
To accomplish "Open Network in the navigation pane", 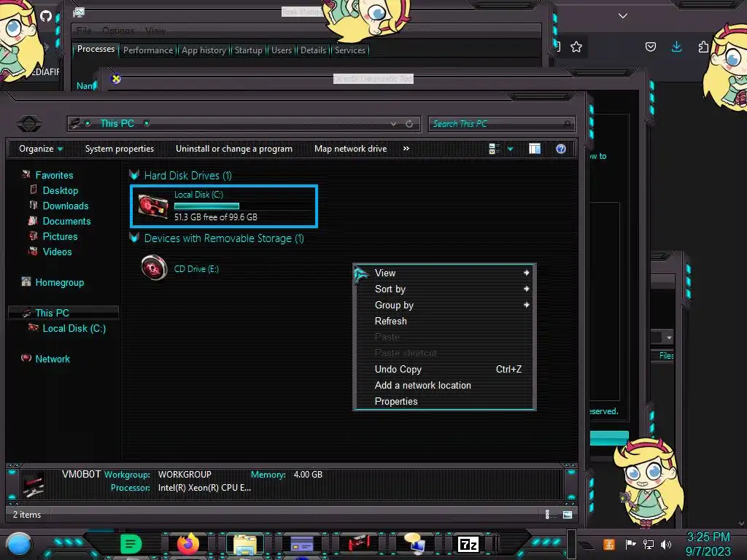I will (53, 359).
